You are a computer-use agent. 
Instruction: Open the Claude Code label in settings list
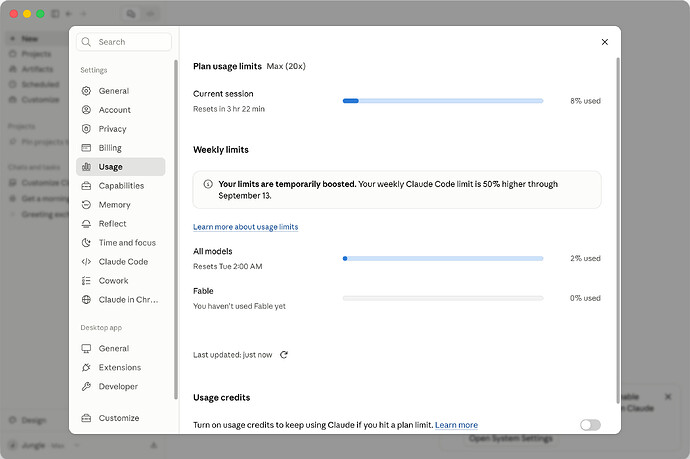[x=123, y=261]
